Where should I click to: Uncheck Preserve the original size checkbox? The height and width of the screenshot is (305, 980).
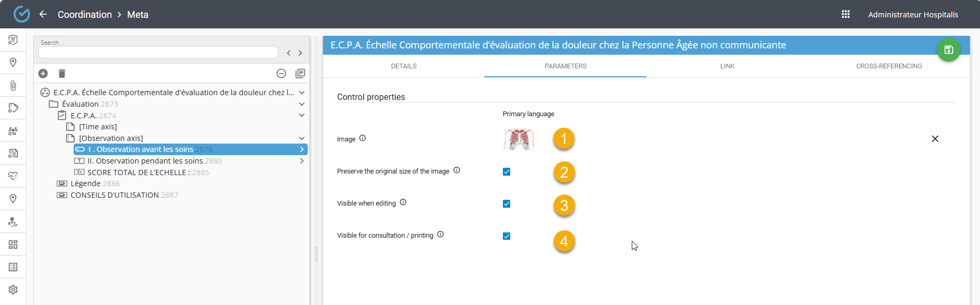(507, 172)
